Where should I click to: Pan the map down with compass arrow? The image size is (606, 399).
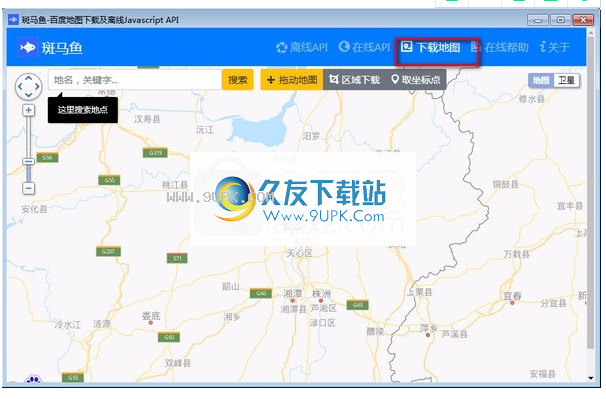(x=29, y=95)
